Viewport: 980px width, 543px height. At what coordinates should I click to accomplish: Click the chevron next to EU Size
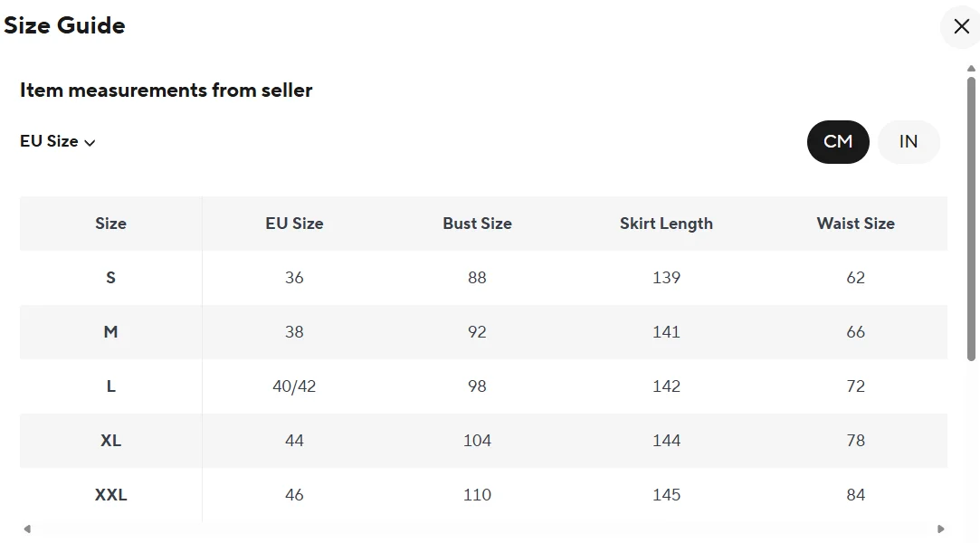[x=90, y=142]
